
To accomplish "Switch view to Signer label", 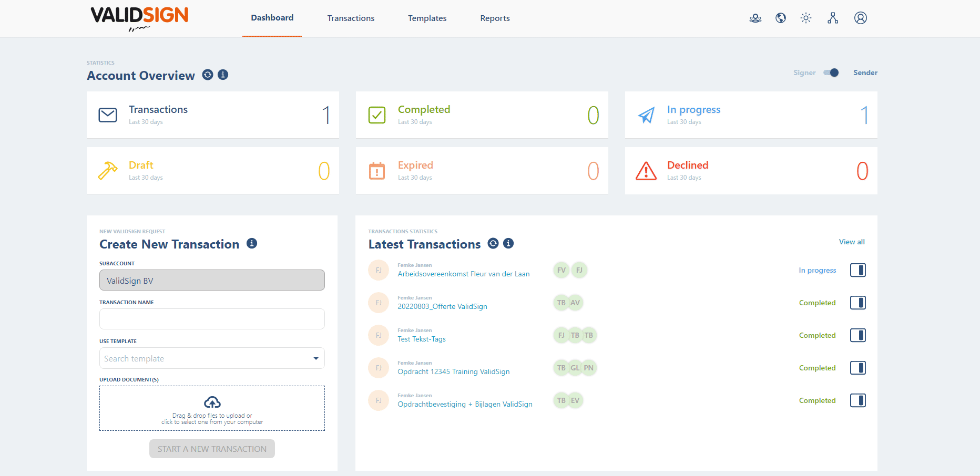I will (804, 73).
